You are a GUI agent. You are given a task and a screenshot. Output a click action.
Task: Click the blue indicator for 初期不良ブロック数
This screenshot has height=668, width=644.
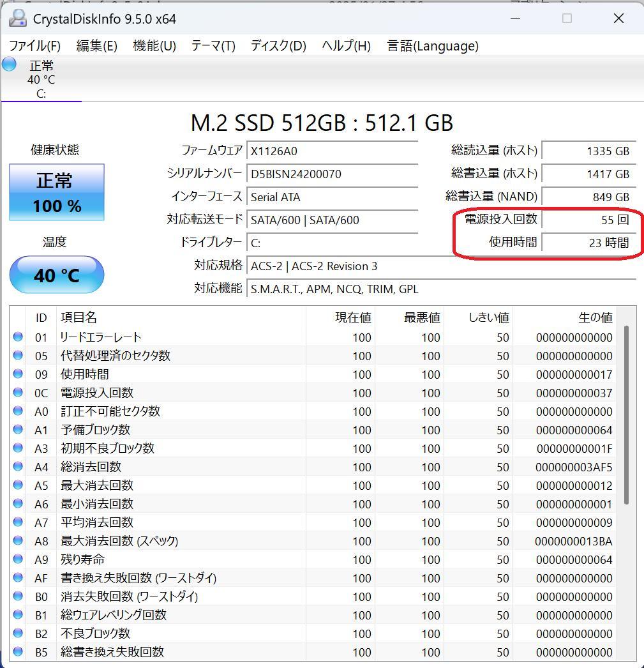(x=17, y=448)
